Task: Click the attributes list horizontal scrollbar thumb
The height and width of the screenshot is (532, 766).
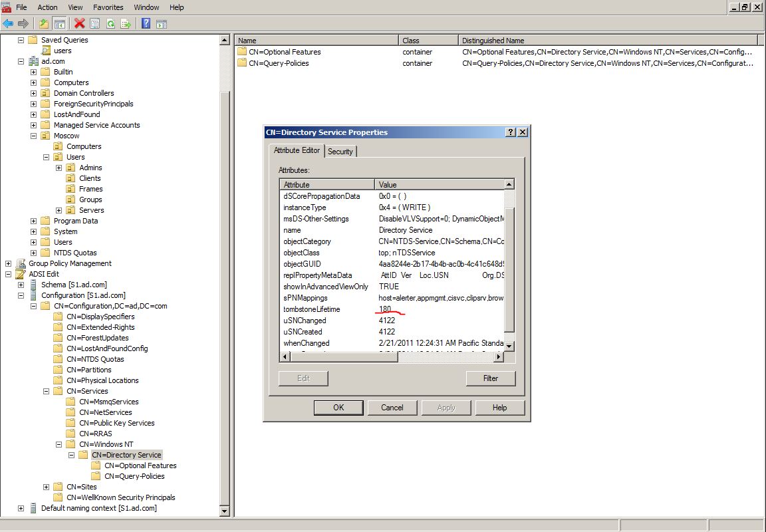Action: click(344, 356)
